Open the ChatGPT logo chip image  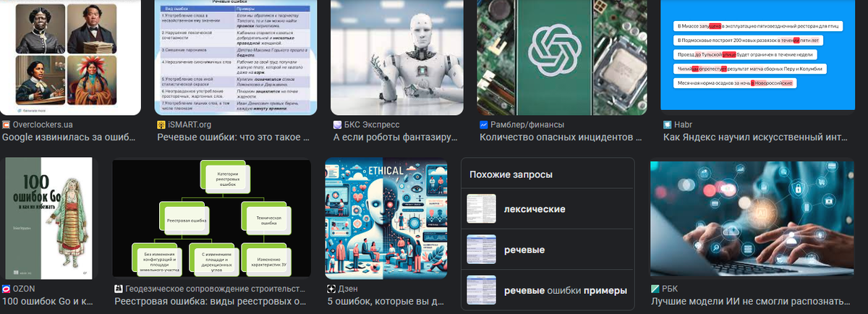[562, 57]
